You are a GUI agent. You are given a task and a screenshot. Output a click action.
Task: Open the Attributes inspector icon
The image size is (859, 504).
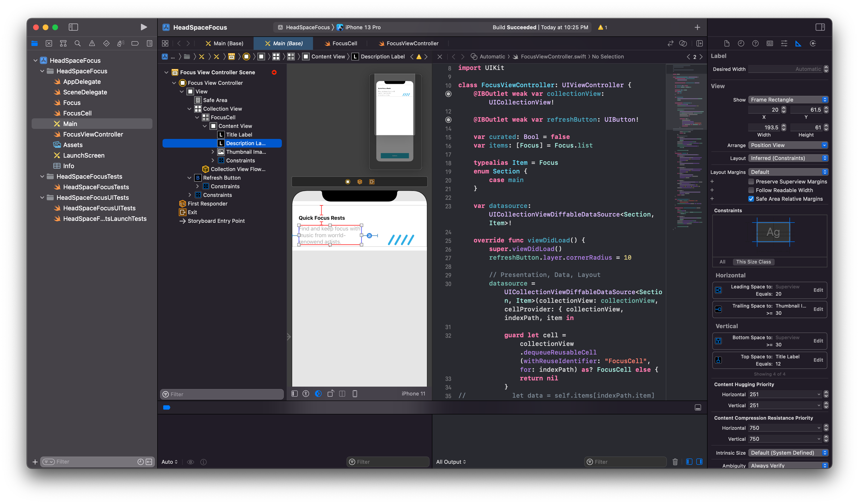(784, 44)
